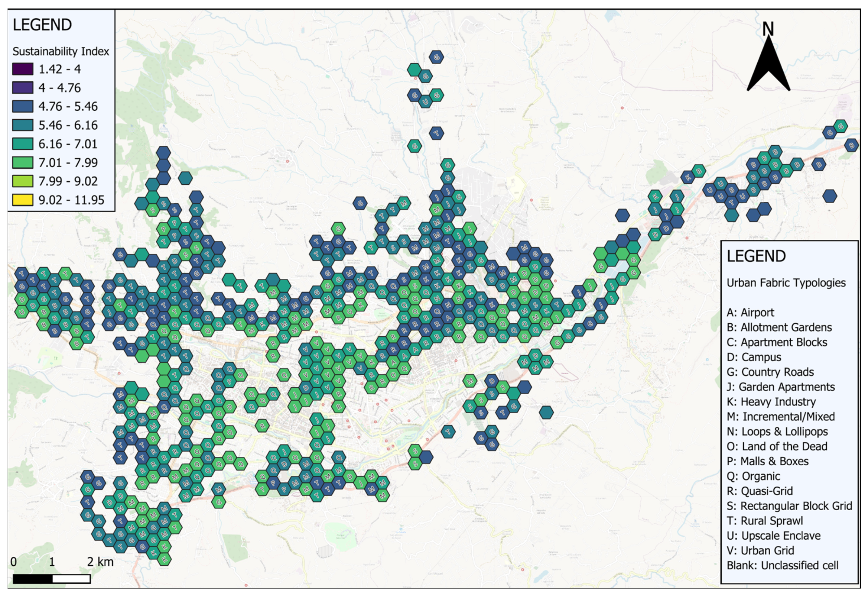
Task: Click the white segment of scale bar
Action: coord(72,579)
